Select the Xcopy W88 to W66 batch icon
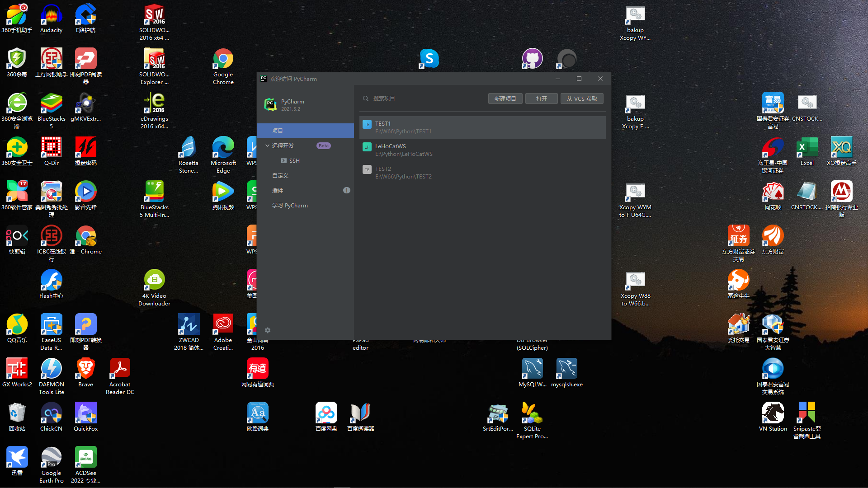 tap(636, 288)
